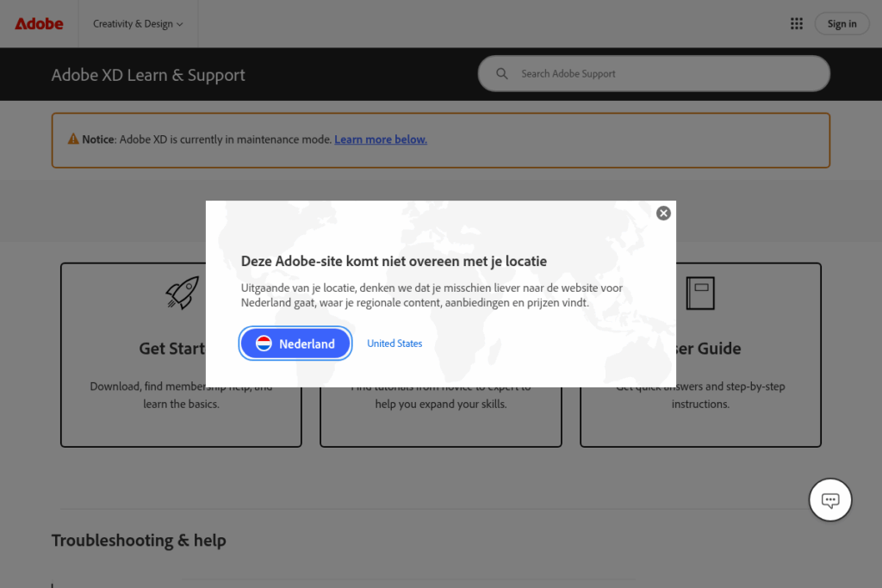Open the chat support bubble icon
The image size is (882, 588).
click(829, 499)
